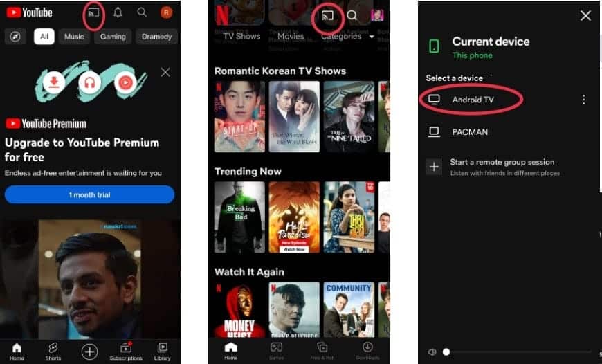Open Tale of the Nine Tailed poster
Viewport: 602px width, 364px height.
pyautogui.click(x=349, y=116)
